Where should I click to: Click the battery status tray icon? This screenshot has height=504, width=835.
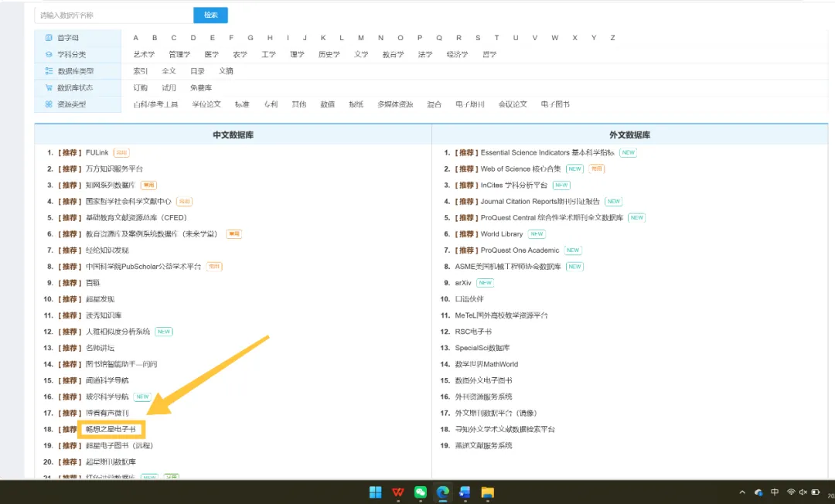pyautogui.click(x=816, y=492)
